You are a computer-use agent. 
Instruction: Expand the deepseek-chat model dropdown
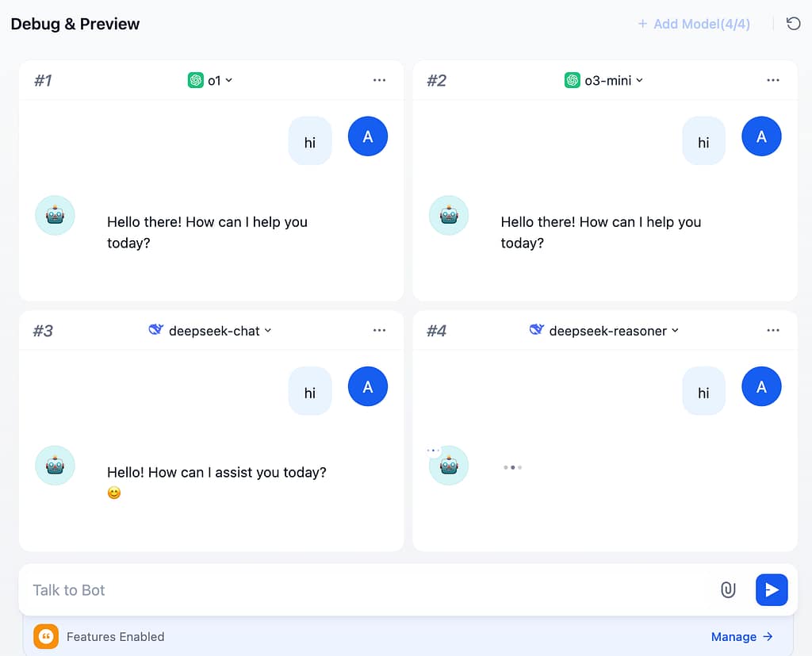click(211, 331)
